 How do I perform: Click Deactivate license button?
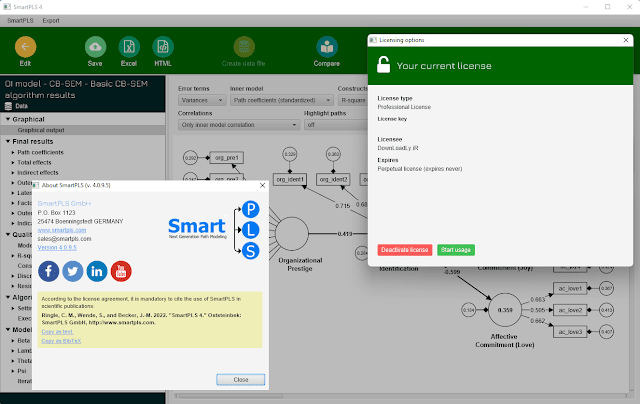pyautogui.click(x=404, y=250)
